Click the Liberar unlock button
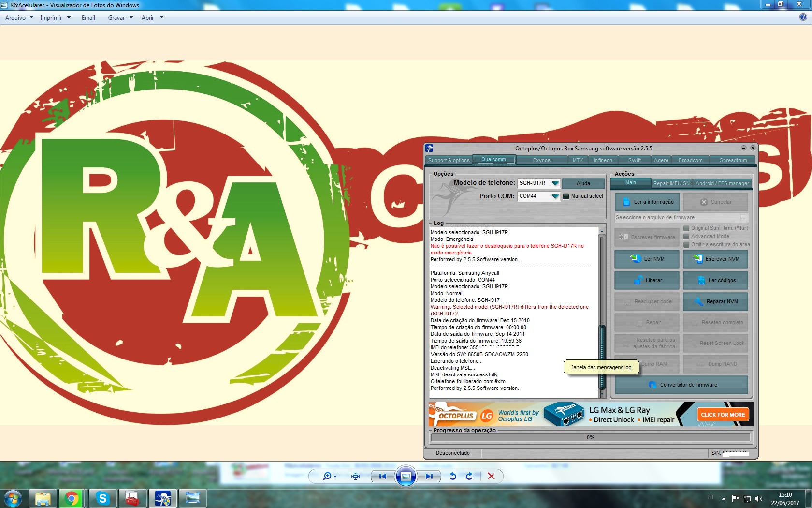 [647, 280]
